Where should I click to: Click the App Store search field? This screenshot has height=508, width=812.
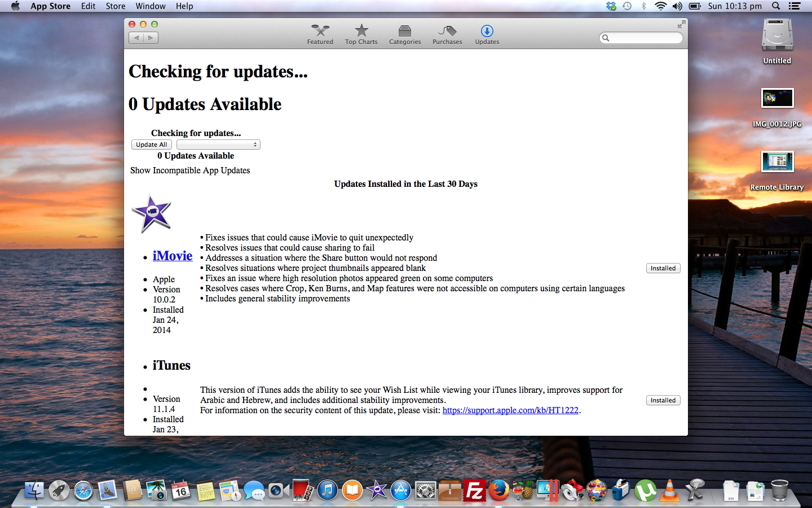tap(641, 38)
